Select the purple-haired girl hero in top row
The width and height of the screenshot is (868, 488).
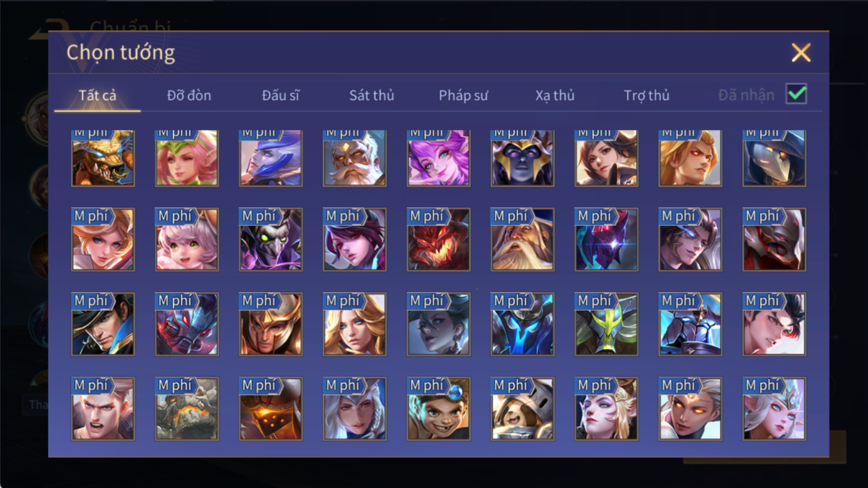point(439,158)
